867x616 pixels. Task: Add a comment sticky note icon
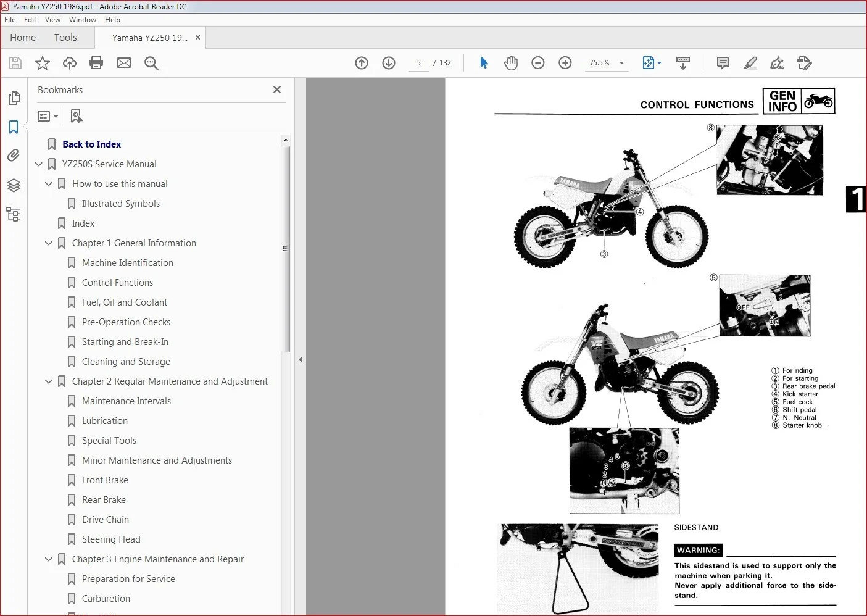(723, 63)
